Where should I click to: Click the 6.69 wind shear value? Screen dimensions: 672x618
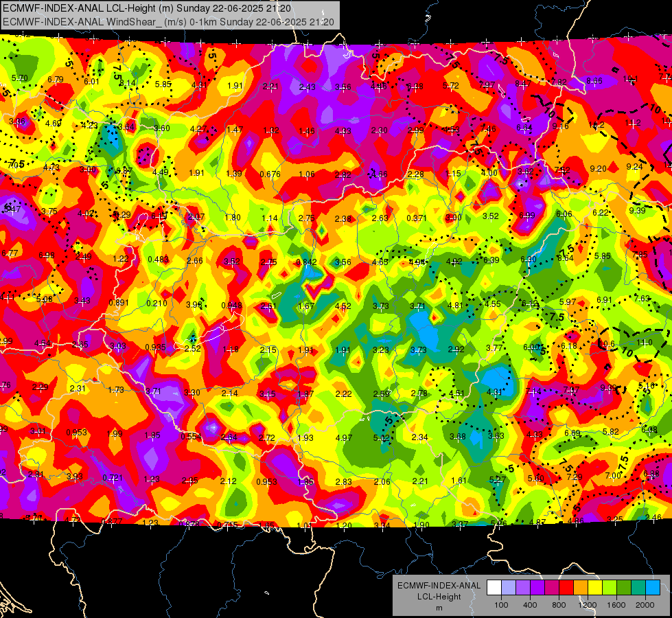pyautogui.click(x=572, y=433)
